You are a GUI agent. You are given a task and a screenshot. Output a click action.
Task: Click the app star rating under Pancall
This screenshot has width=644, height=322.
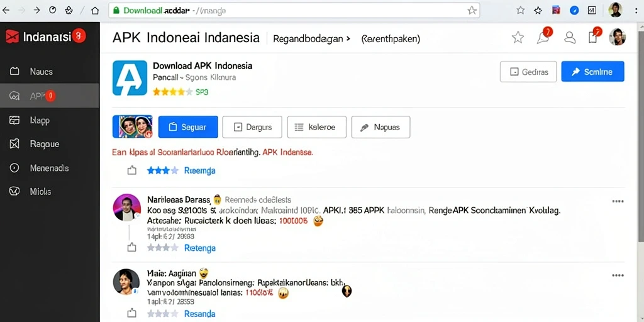[172, 92]
